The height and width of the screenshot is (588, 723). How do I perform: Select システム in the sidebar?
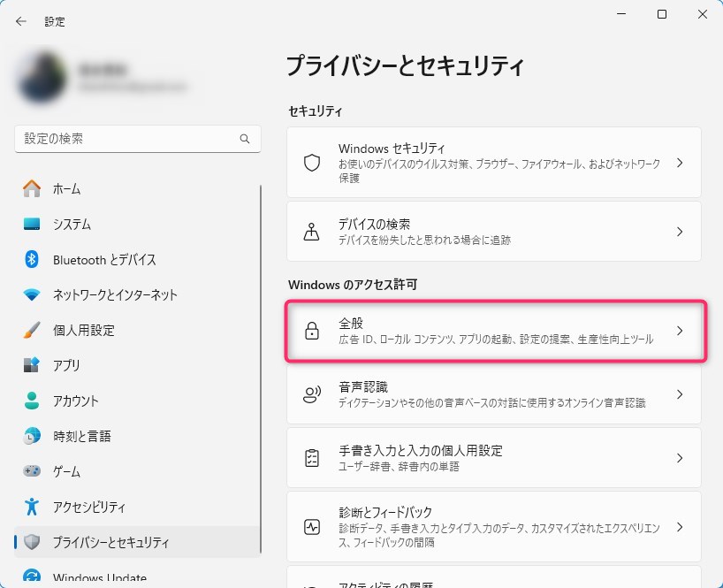[72, 225]
